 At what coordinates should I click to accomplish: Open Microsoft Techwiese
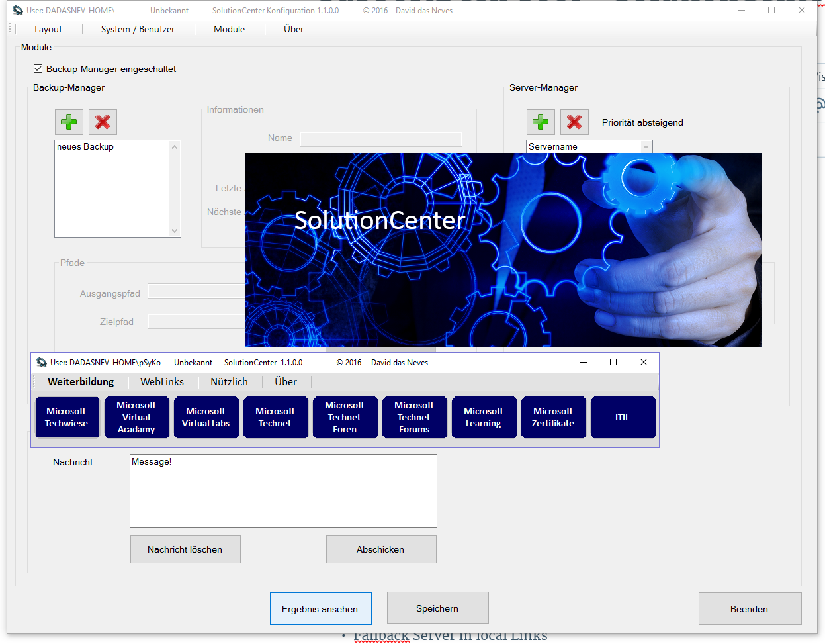67,417
